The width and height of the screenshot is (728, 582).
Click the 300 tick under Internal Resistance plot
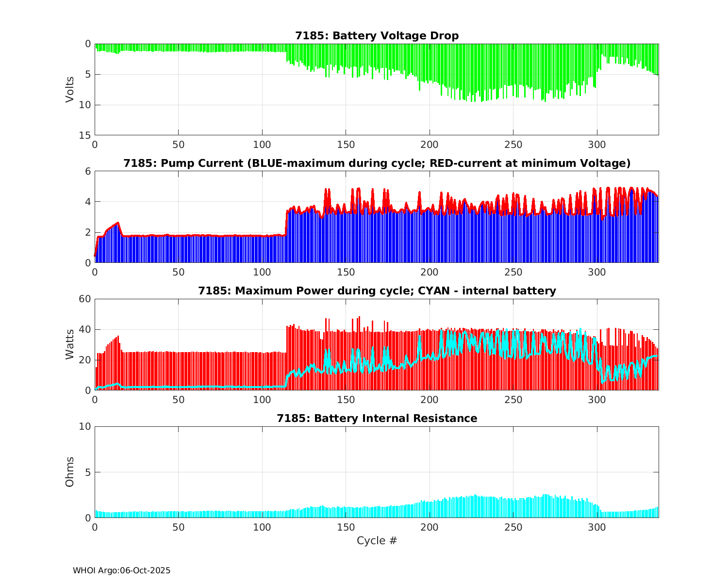point(597,527)
